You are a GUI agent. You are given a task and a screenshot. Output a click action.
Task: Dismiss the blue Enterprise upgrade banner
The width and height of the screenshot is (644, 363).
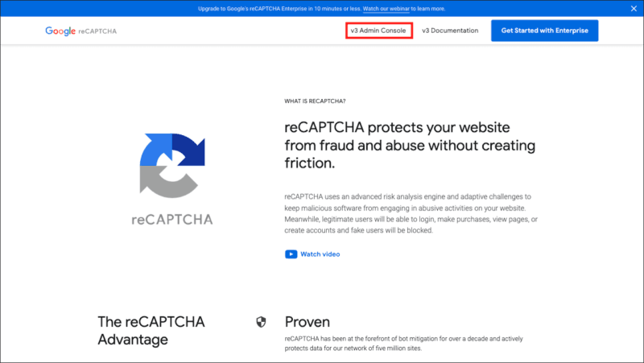click(x=631, y=9)
